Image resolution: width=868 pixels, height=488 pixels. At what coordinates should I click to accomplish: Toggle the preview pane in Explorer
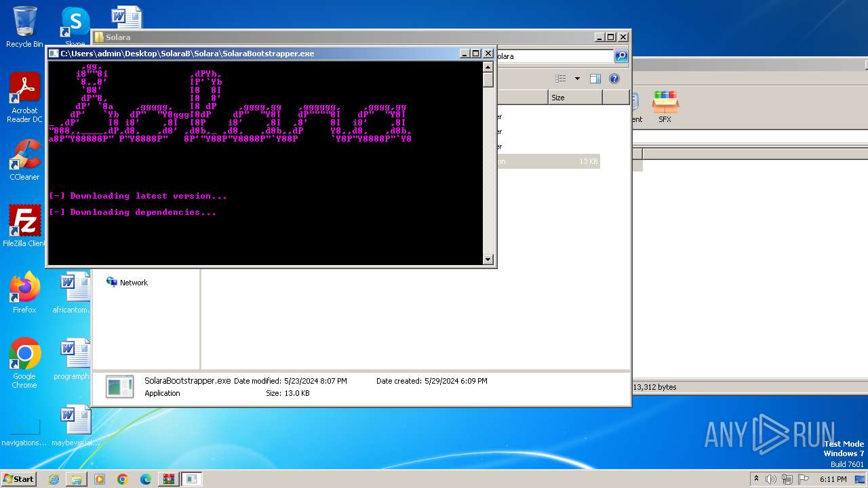click(x=595, y=79)
